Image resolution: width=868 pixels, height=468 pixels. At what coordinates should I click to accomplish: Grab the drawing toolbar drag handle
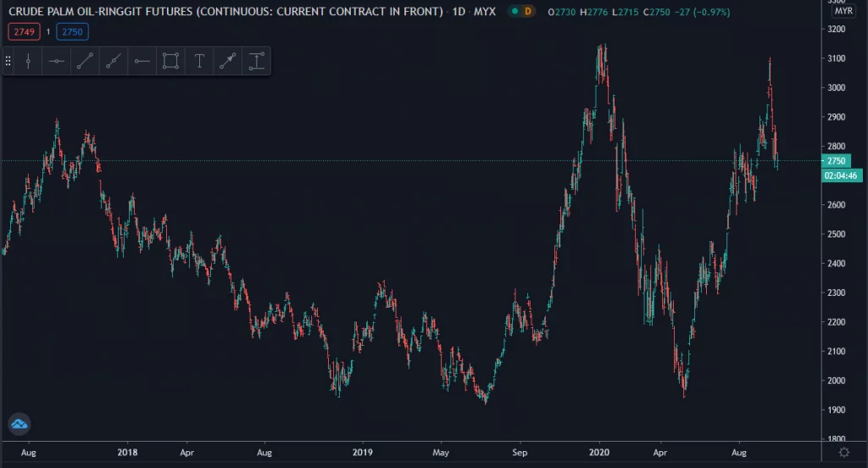click(8, 61)
